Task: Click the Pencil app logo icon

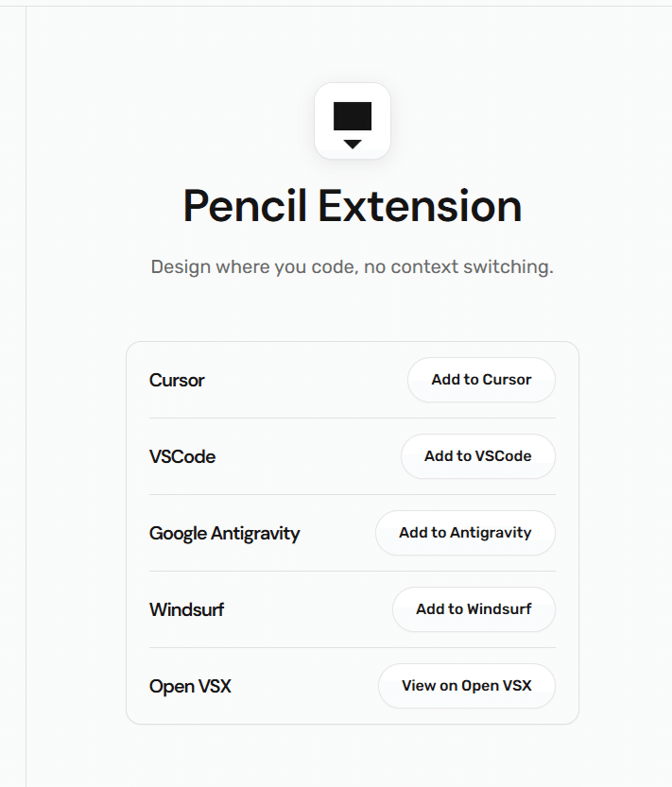Action: point(353,121)
